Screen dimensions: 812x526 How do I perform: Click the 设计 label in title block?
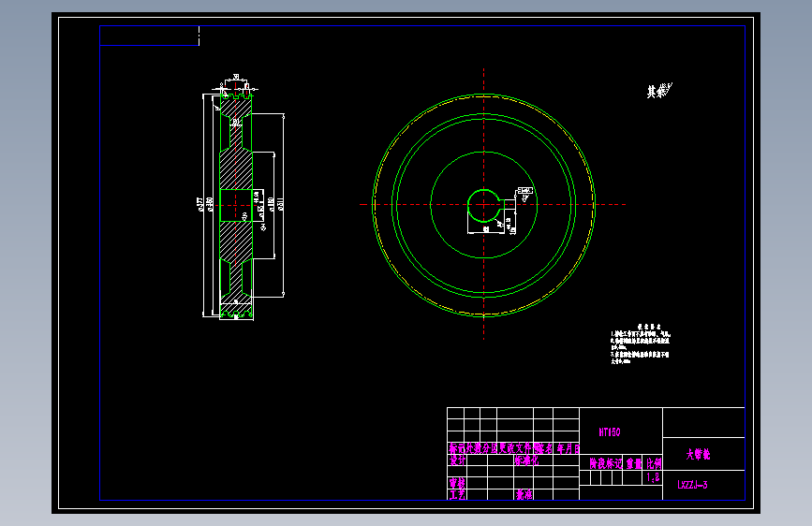(457, 460)
